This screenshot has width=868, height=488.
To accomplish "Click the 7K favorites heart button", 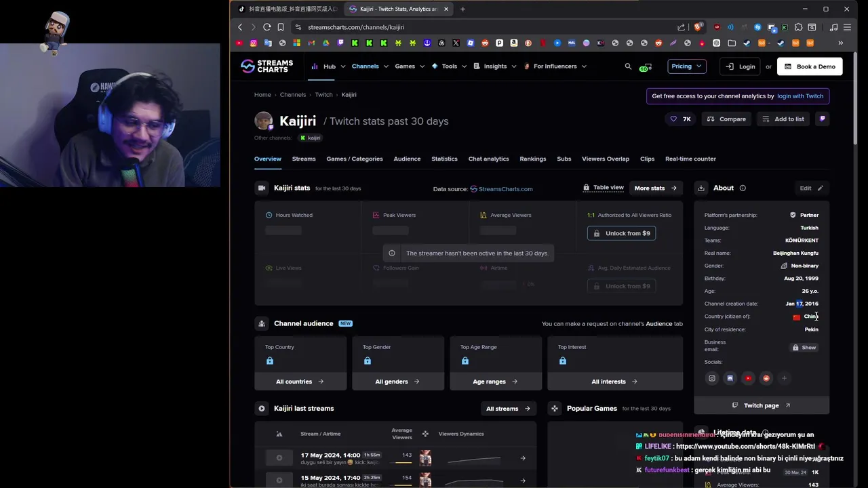I will (x=680, y=119).
